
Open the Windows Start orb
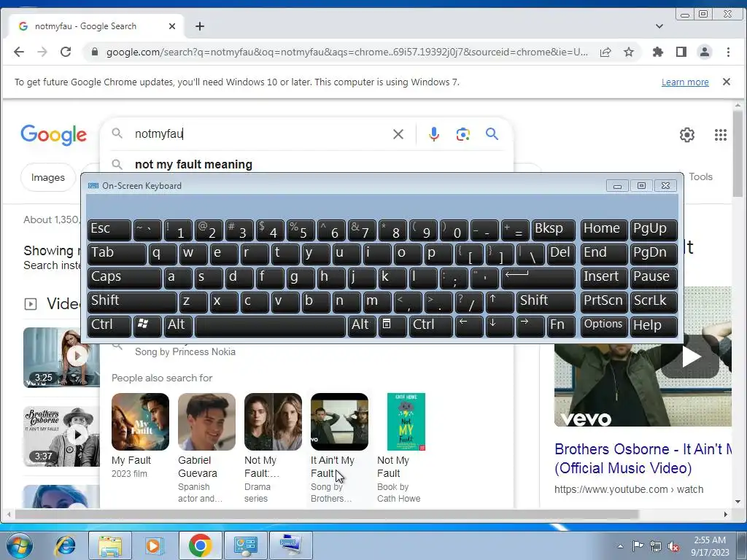click(20, 545)
